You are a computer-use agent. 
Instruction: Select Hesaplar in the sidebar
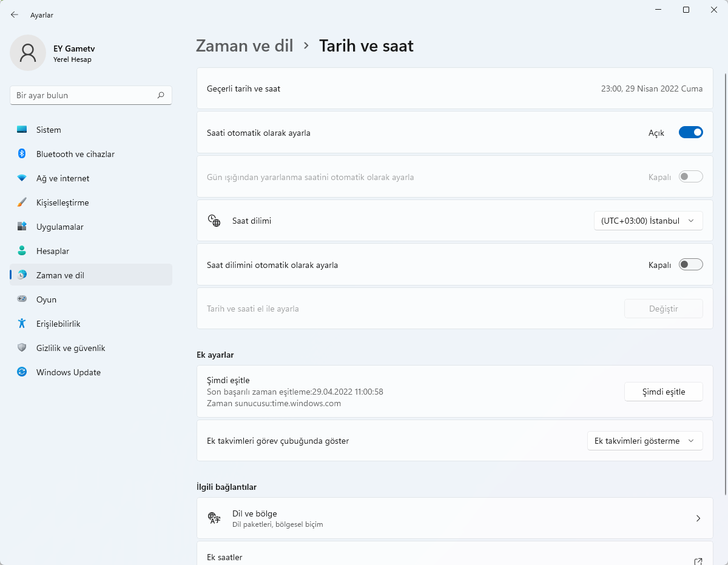pyautogui.click(x=53, y=251)
